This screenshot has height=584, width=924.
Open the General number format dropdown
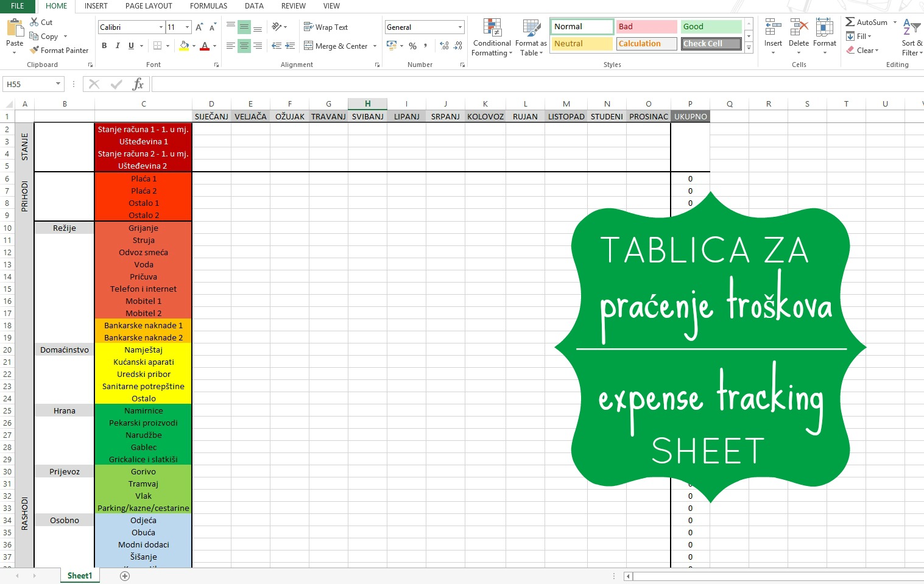459,27
